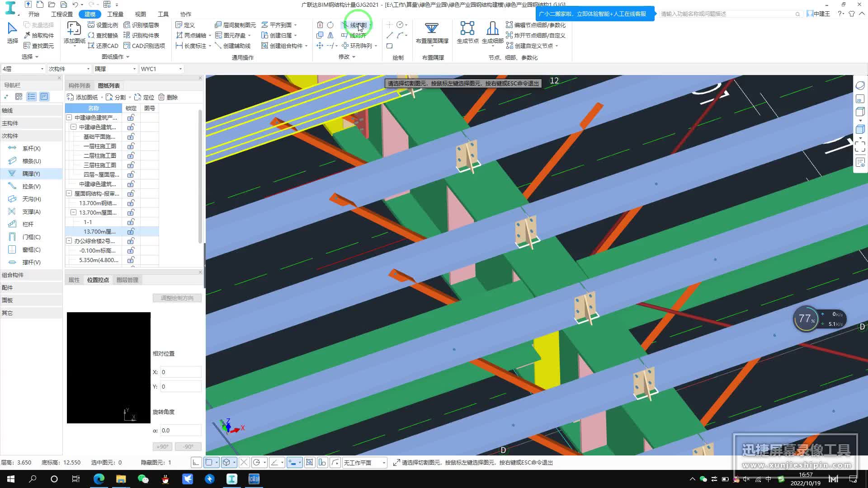Click the 调整绘制方向 button

(x=177, y=298)
